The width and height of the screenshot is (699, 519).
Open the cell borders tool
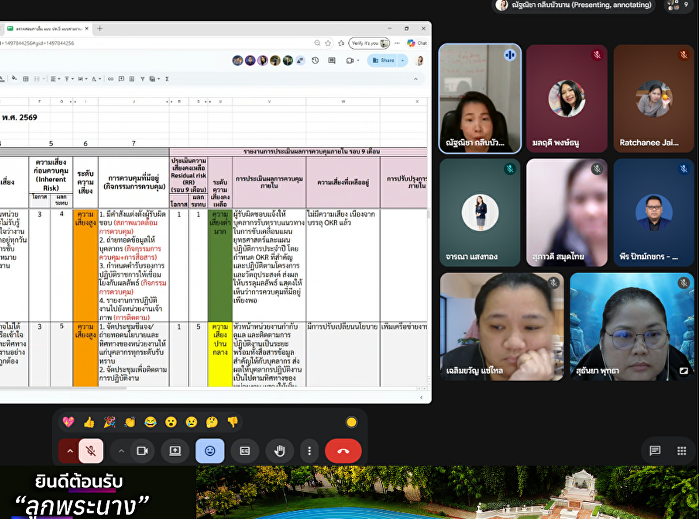pos(26,79)
